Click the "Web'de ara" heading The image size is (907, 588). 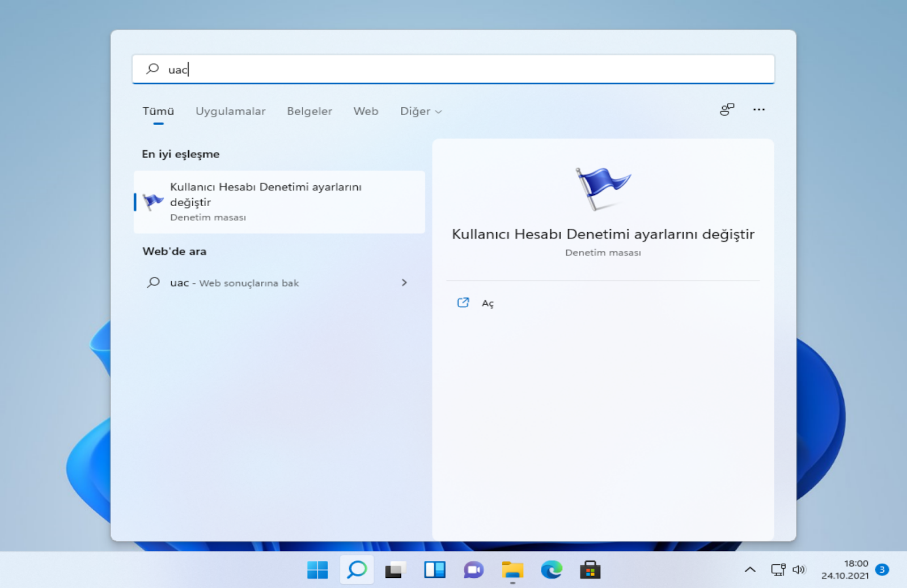tap(174, 251)
